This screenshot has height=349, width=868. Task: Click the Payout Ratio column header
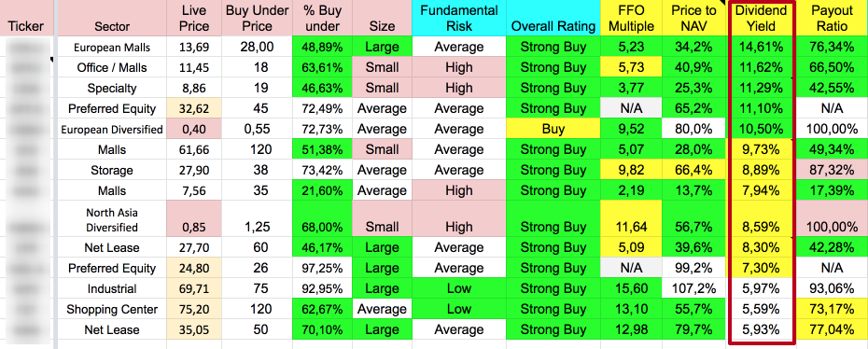pyautogui.click(x=832, y=19)
